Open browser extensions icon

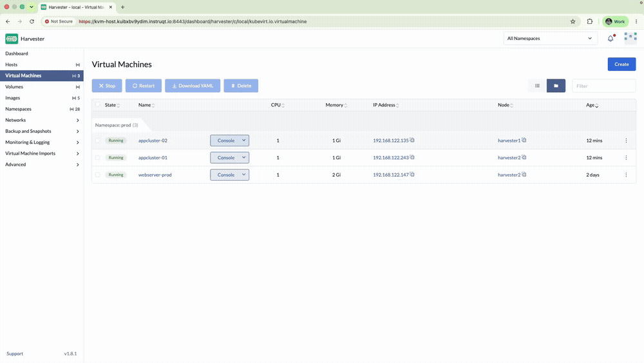pos(590,21)
